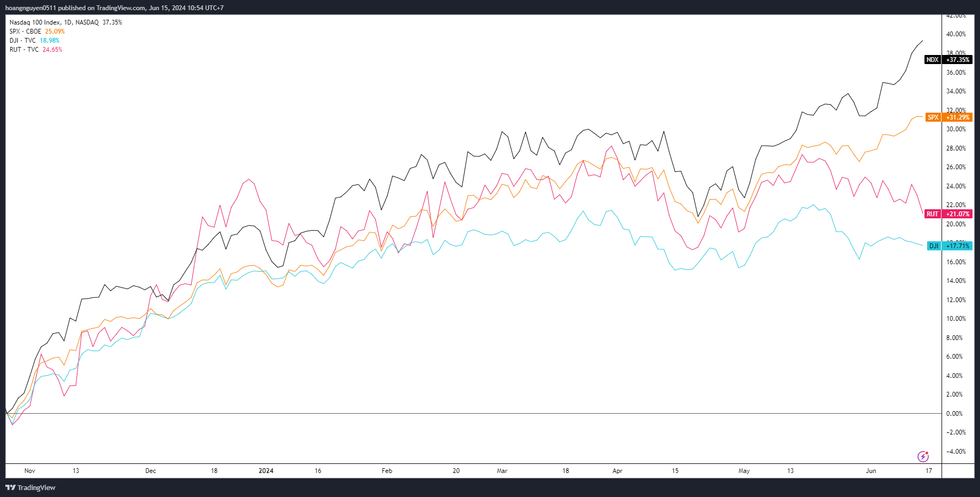Click the Feb label on time axis

pos(387,471)
